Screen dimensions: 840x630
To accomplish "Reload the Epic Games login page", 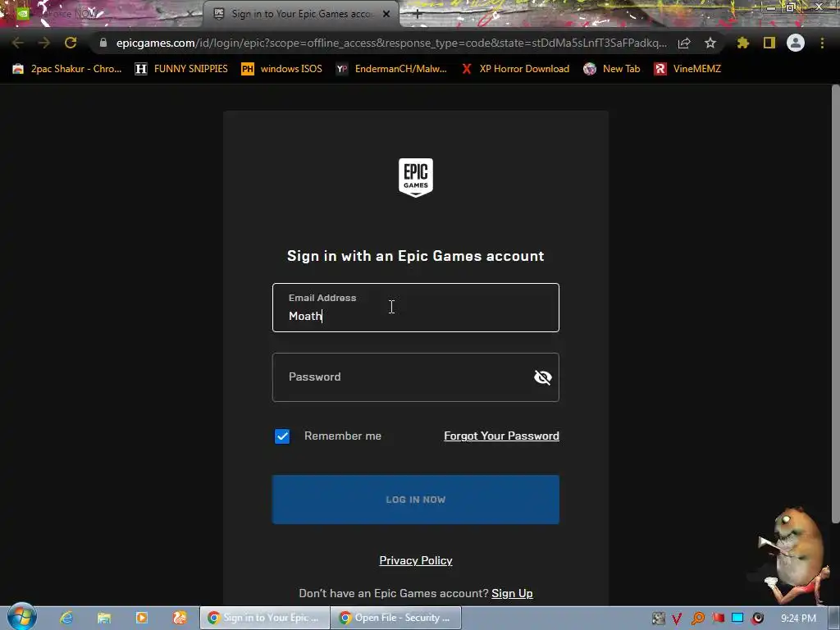I will click(71, 43).
